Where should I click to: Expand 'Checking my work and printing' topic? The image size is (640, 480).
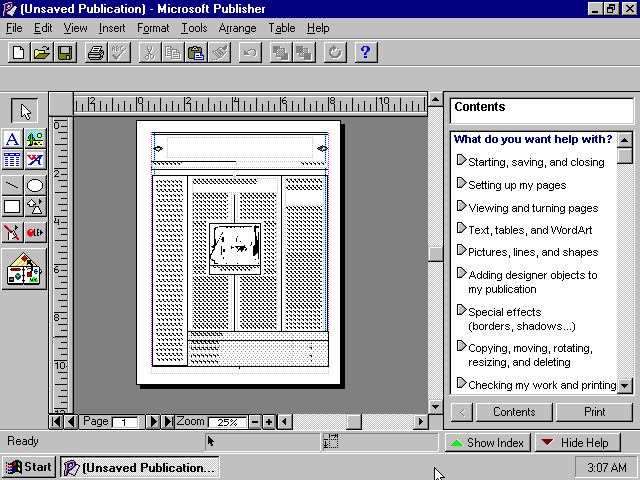point(536,384)
